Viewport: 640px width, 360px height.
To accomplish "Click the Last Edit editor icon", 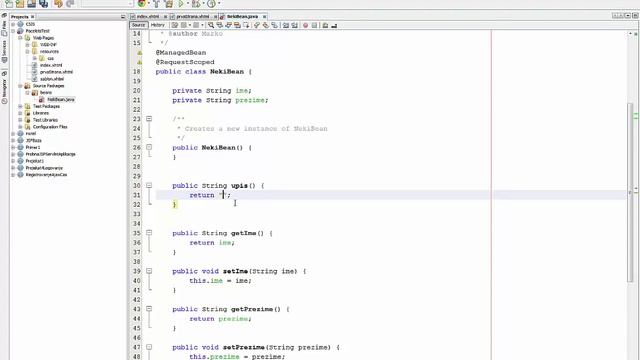I will coord(175,25).
